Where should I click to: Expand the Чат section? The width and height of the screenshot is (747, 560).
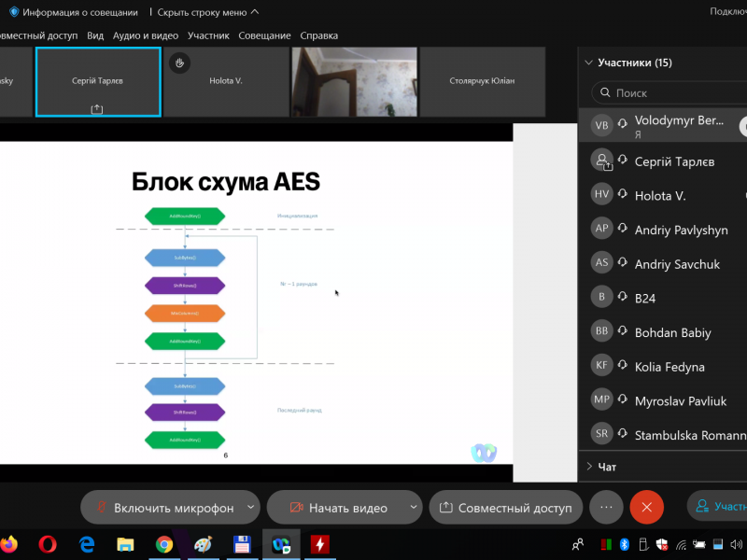pyautogui.click(x=589, y=466)
